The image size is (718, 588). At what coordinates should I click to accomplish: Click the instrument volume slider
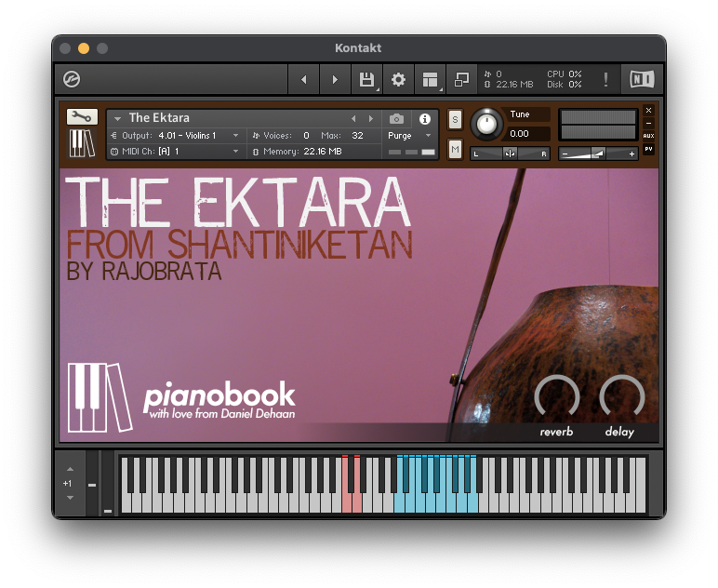pos(598,154)
